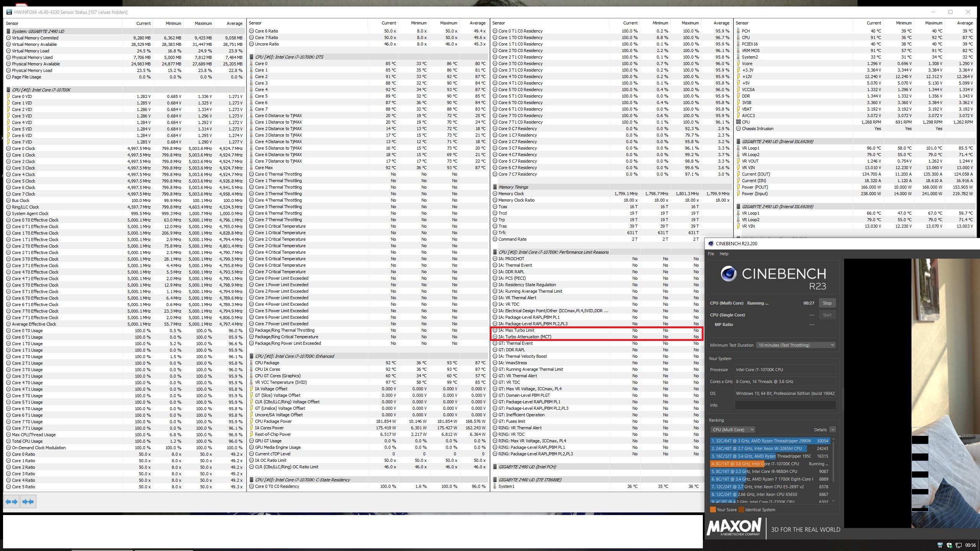Click the Cores x GHz field
The height and width of the screenshot is (551, 980).
coord(785,381)
